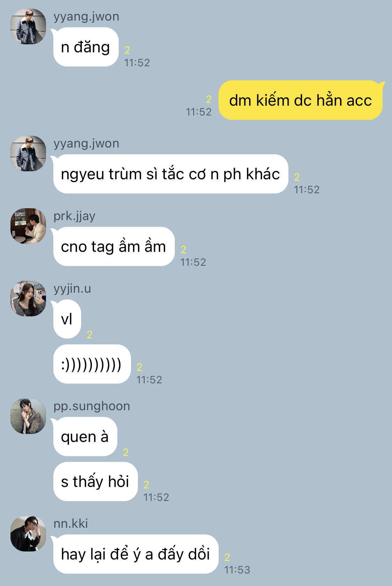Tap the ':)))))))))' smiley message

point(92,364)
